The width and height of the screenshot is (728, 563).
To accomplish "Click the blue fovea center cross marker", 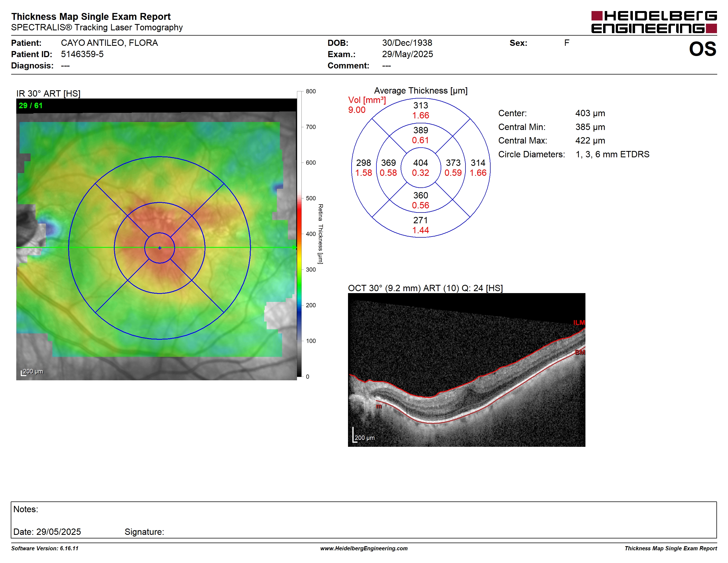I will [160, 248].
